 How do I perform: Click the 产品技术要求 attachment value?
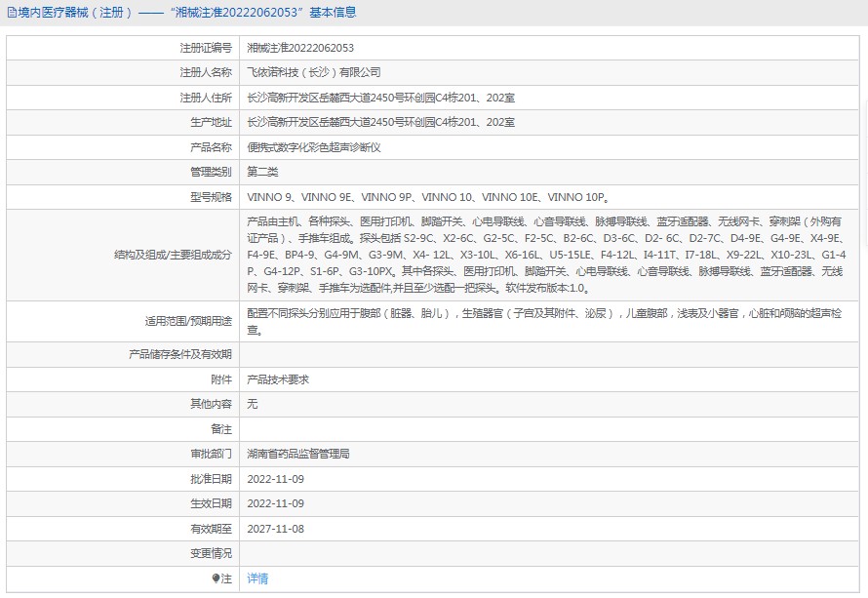coord(278,379)
